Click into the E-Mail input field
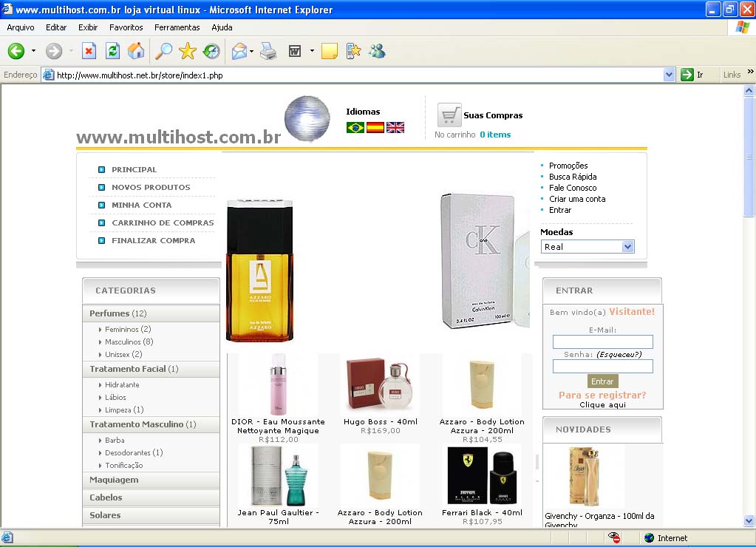Image resolution: width=756 pixels, height=547 pixels. point(603,342)
